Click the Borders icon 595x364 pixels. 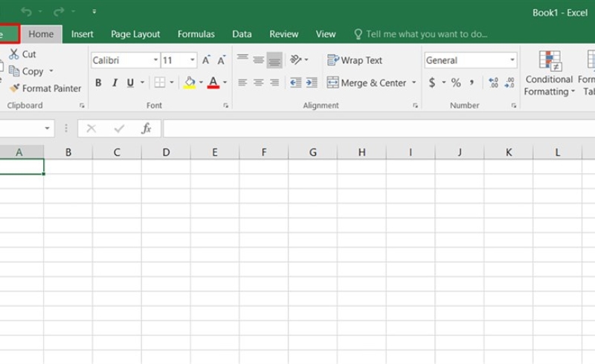click(160, 82)
